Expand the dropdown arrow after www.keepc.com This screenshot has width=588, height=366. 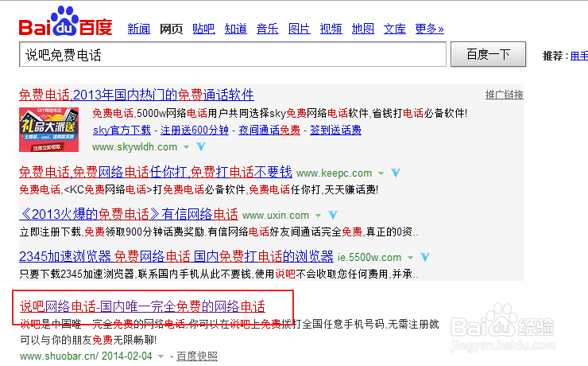(x=381, y=173)
